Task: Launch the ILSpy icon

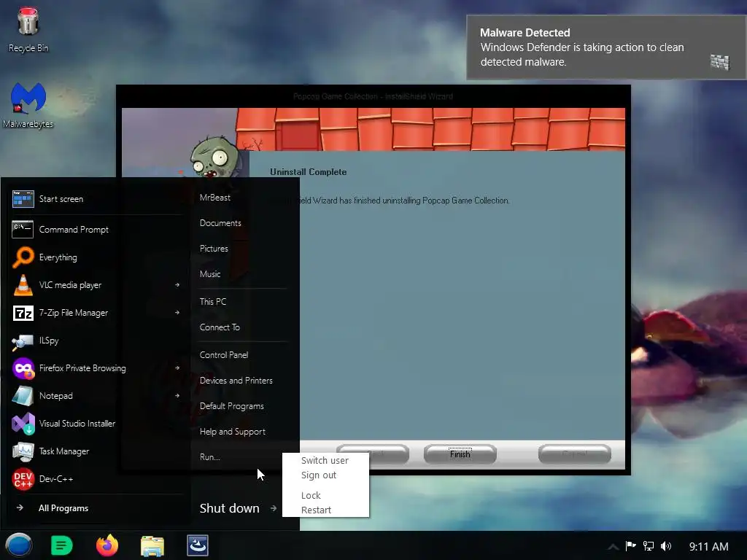Action: (x=23, y=341)
